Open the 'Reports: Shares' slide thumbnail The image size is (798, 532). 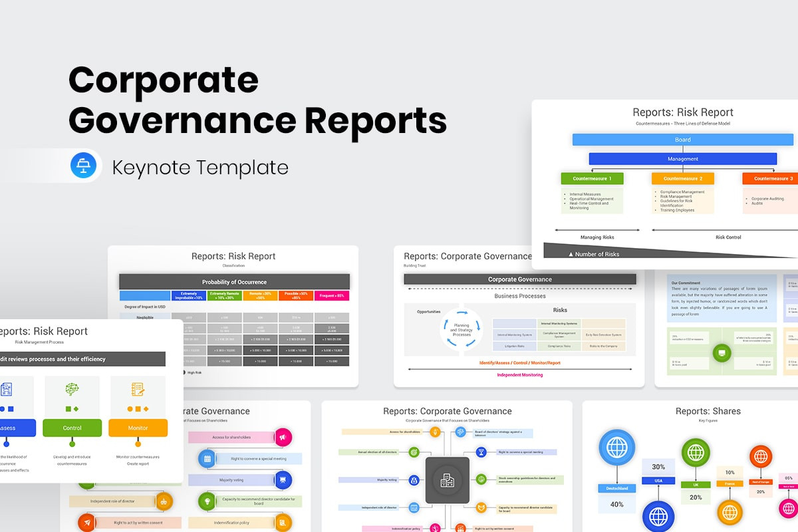pyautogui.click(x=708, y=411)
